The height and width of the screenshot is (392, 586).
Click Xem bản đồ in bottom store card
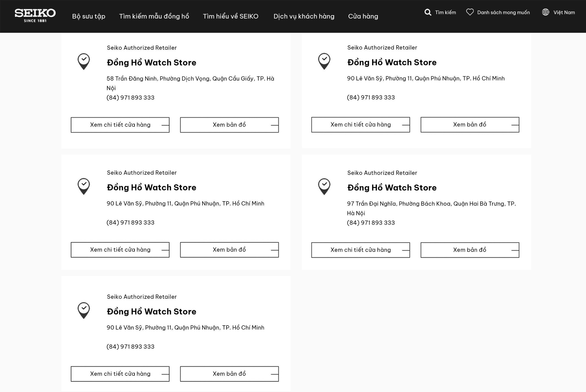point(229,374)
